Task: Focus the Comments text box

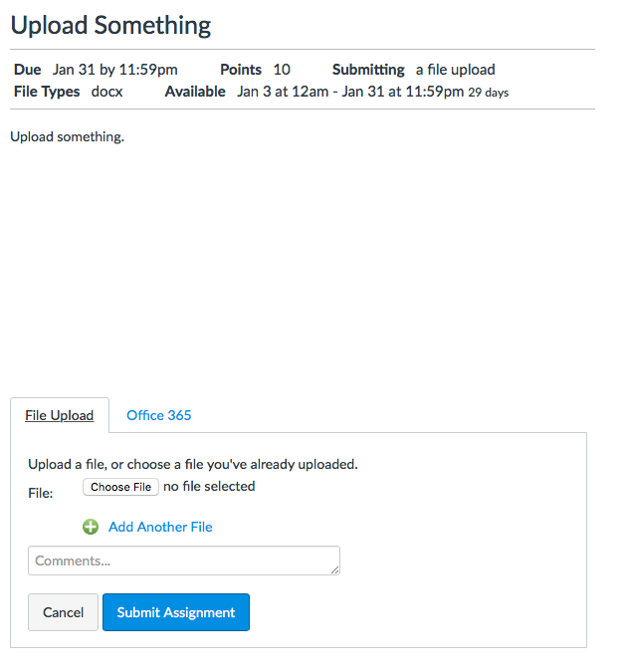Action: pyautogui.click(x=183, y=560)
